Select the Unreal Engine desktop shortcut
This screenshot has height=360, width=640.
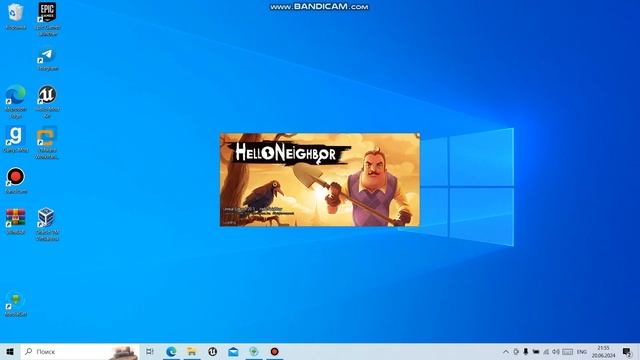47,101
